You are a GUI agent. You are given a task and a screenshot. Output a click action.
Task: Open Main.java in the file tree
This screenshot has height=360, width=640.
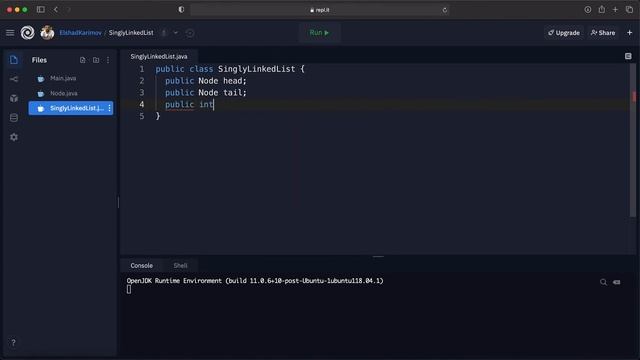[71, 78]
